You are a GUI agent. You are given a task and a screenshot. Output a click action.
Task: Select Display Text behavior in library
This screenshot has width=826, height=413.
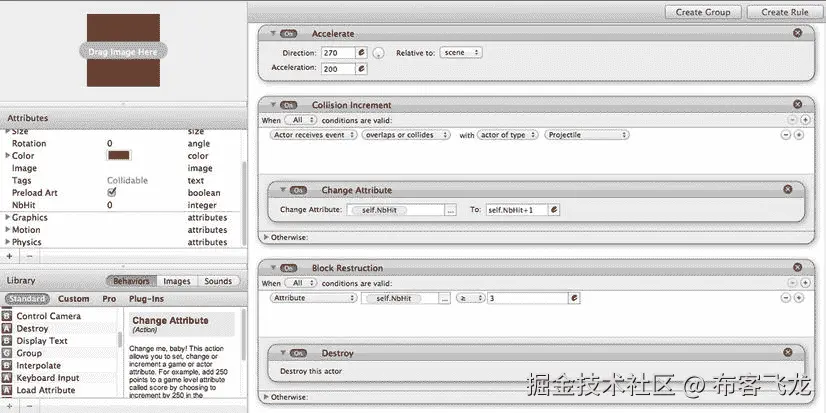tap(42, 341)
